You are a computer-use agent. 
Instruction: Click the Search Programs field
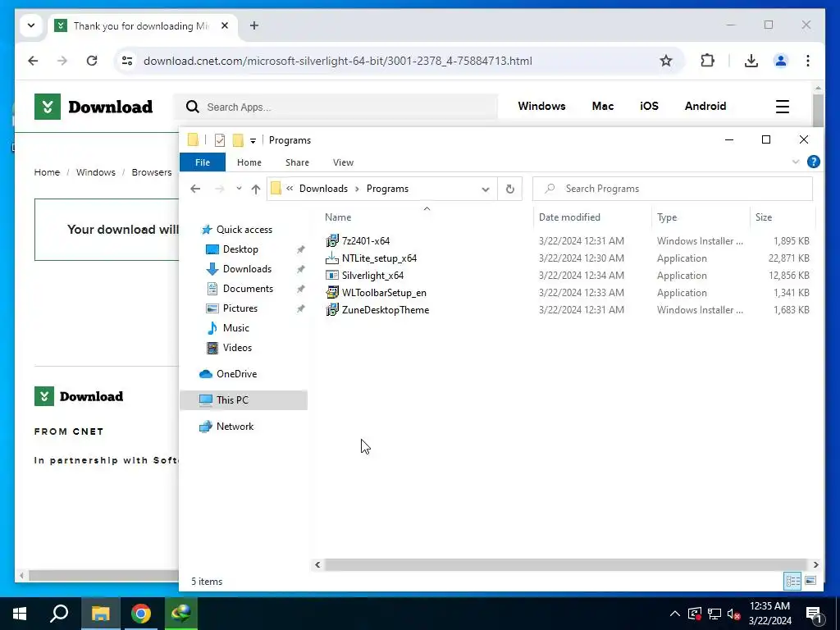coord(673,189)
